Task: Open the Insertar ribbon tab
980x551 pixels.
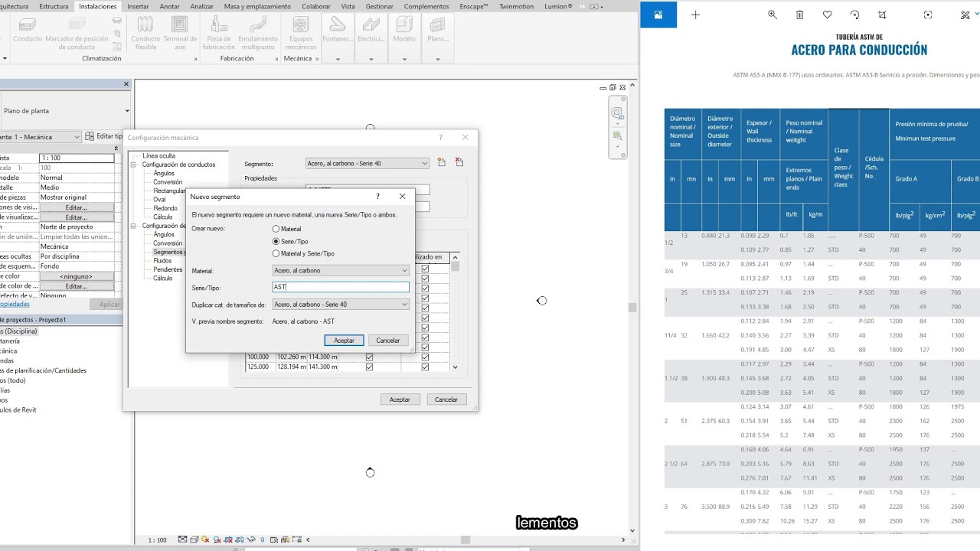Action: (x=138, y=6)
